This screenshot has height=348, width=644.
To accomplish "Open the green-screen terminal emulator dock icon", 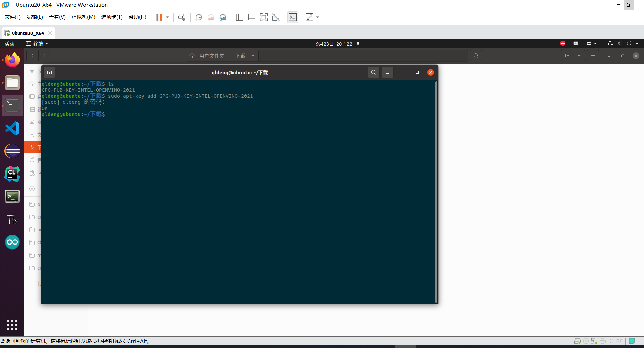I will coord(12,197).
